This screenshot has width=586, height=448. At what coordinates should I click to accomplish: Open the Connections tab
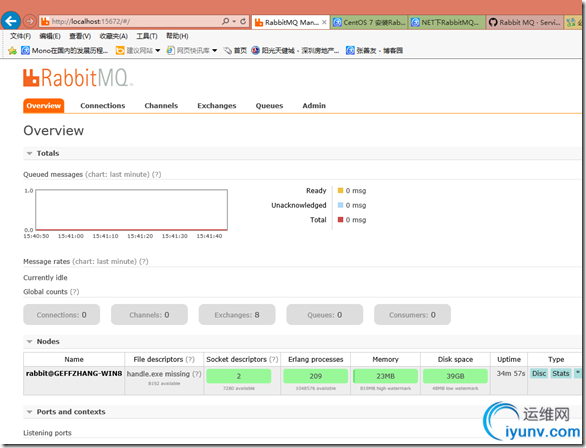(103, 106)
